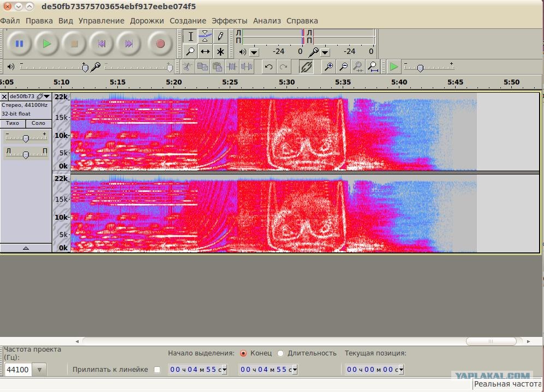Image resolution: width=544 pixels, height=392 pixels.
Task: Open current position time format dropdown
Action: tap(402, 370)
